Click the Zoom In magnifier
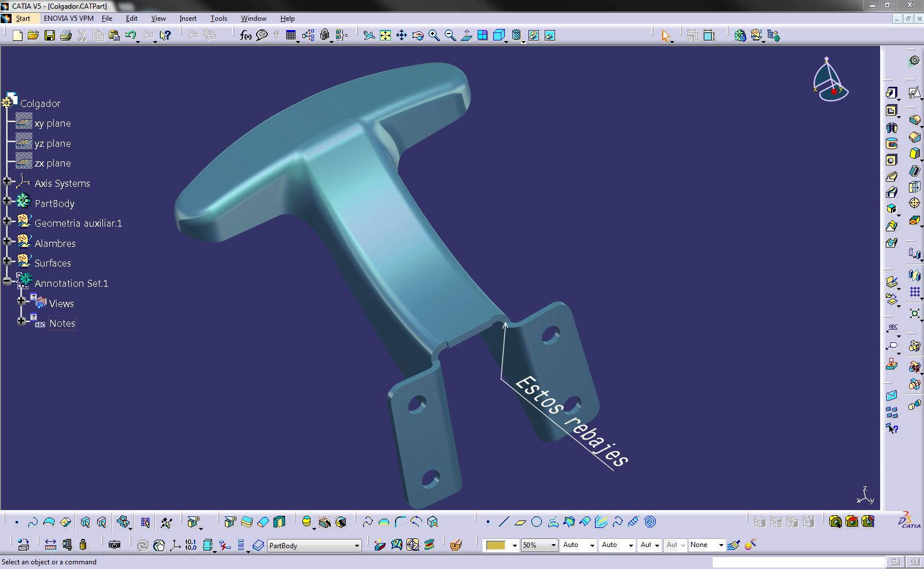The height and width of the screenshot is (569, 924). (434, 36)
